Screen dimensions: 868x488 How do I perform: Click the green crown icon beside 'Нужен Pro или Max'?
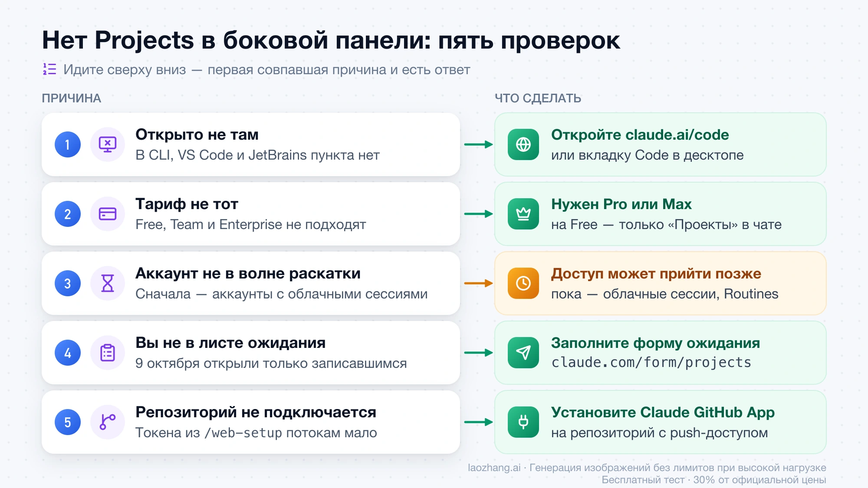click(523, 214)
